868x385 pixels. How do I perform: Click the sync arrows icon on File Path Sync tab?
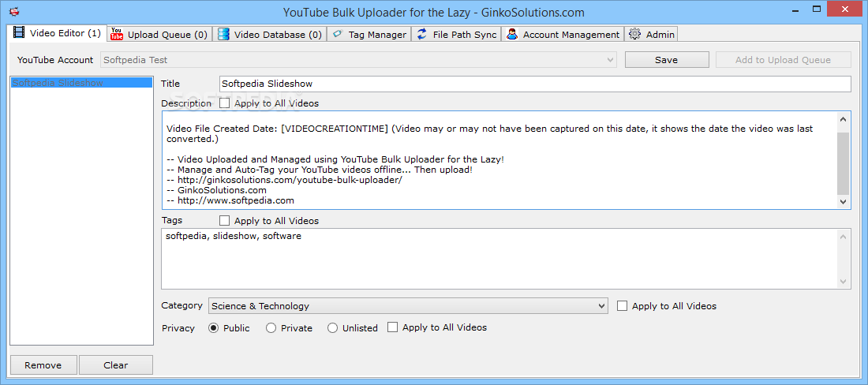point(422,34)
